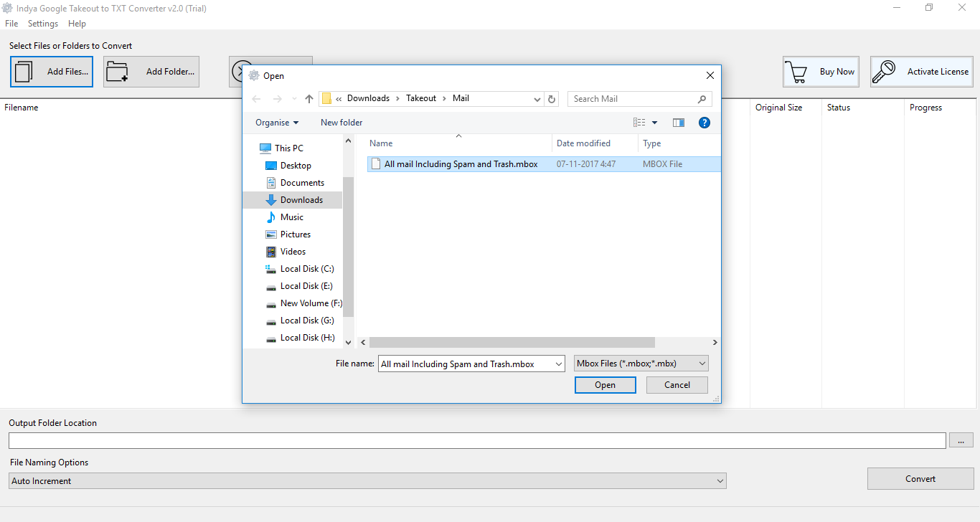980x522 pixels.
Task: Click New folder in dialog toolbar
Action: click(x=341, y=123)
